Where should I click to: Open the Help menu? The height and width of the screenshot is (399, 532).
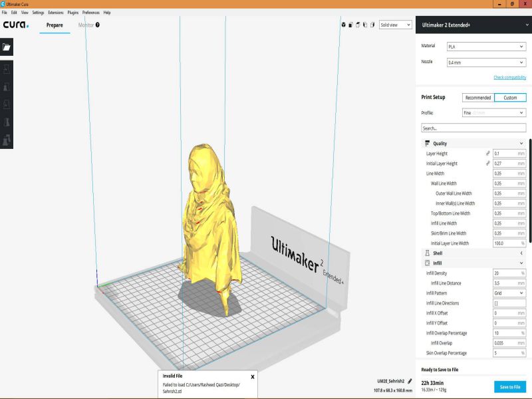[107, 13]
